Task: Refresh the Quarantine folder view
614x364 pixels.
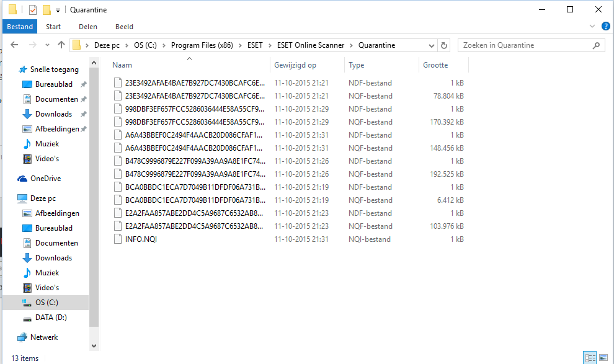Action: [444, 45]
